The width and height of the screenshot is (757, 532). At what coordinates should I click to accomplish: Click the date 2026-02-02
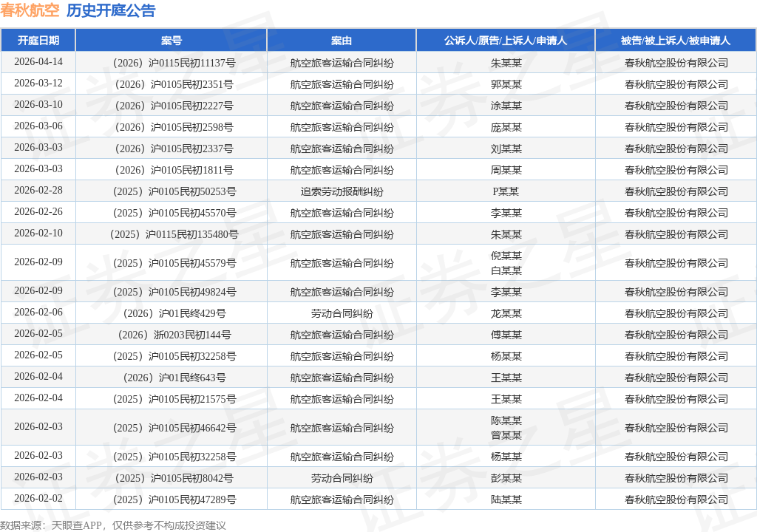point(38,498)
